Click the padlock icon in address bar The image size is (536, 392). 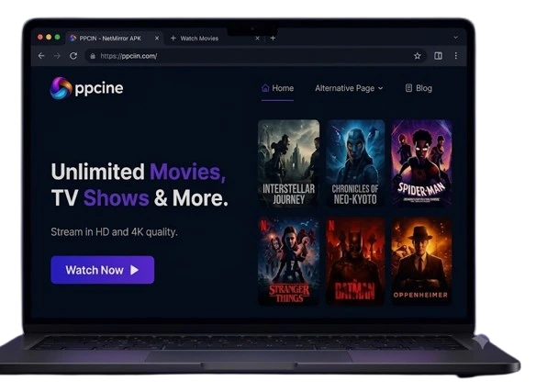coord(93,56)
